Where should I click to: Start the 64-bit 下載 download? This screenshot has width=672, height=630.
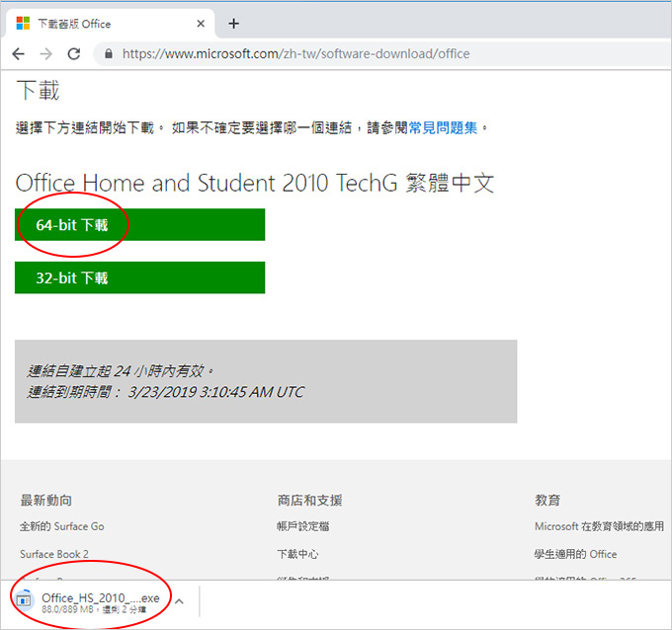[x=139, y=225]
